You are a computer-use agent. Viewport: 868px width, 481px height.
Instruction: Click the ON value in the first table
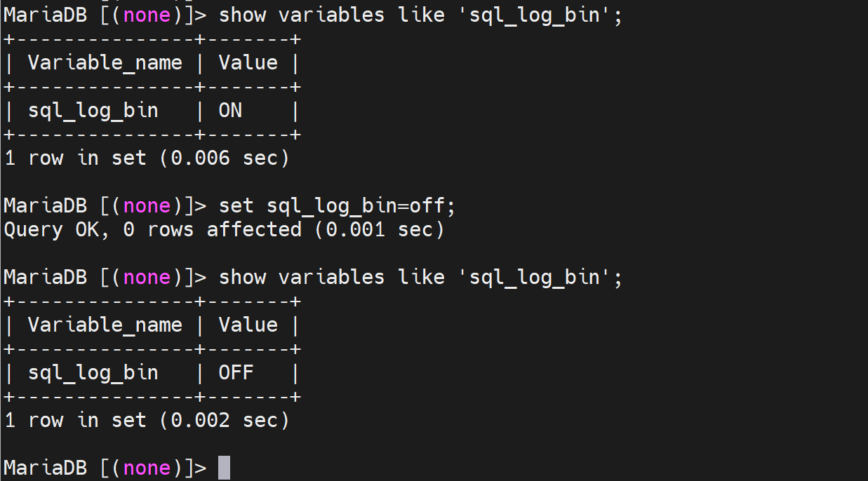230,111
